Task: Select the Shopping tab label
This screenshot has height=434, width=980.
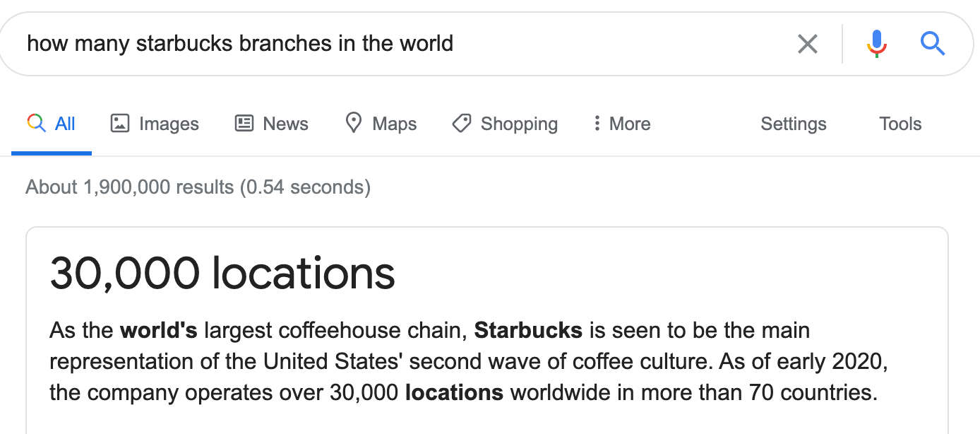Action: (519, 124)
